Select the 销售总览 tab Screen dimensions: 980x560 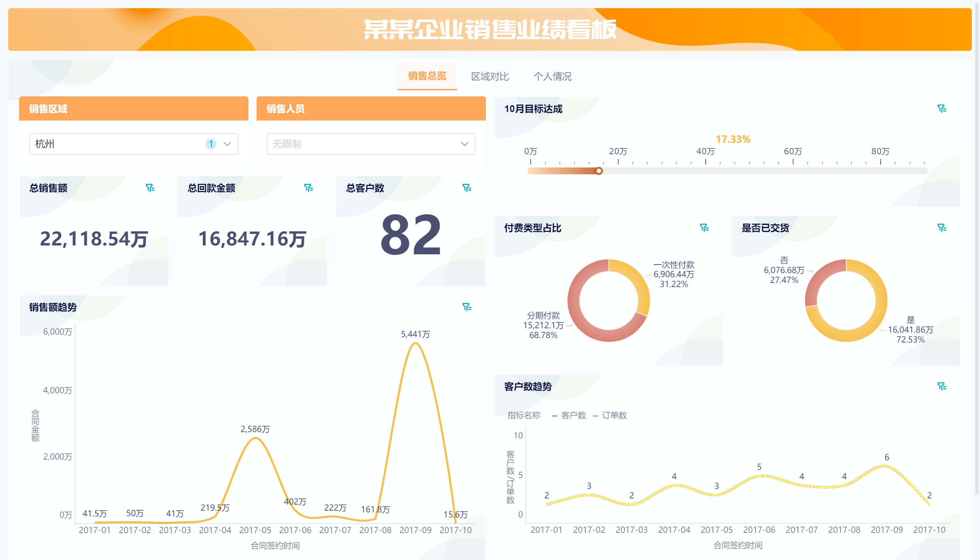pyautogui.click(x=427, y=77)
